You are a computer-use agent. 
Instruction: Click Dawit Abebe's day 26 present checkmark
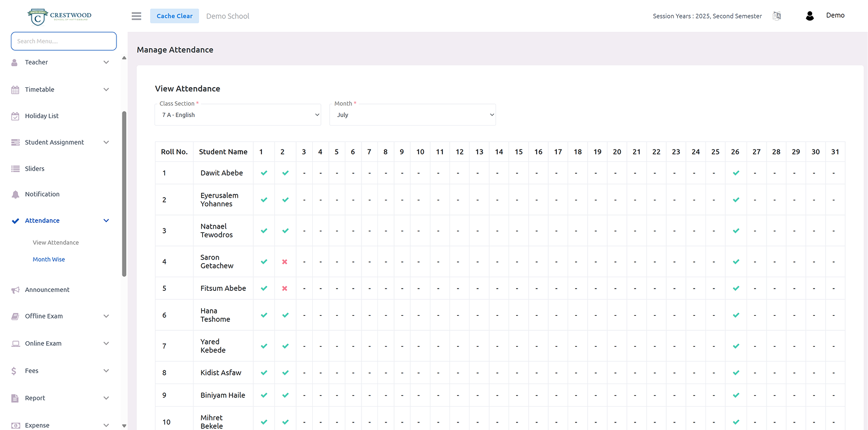click(736, 173)
